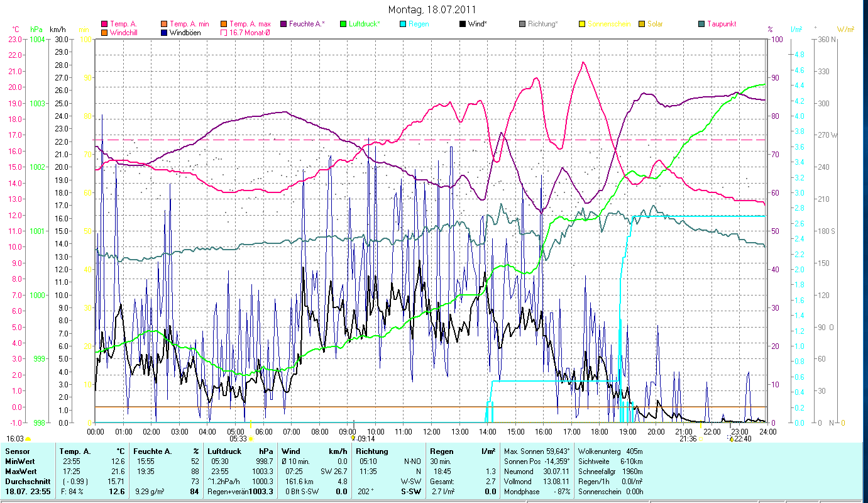Click the green hPa axis unit label

point(36,30)
